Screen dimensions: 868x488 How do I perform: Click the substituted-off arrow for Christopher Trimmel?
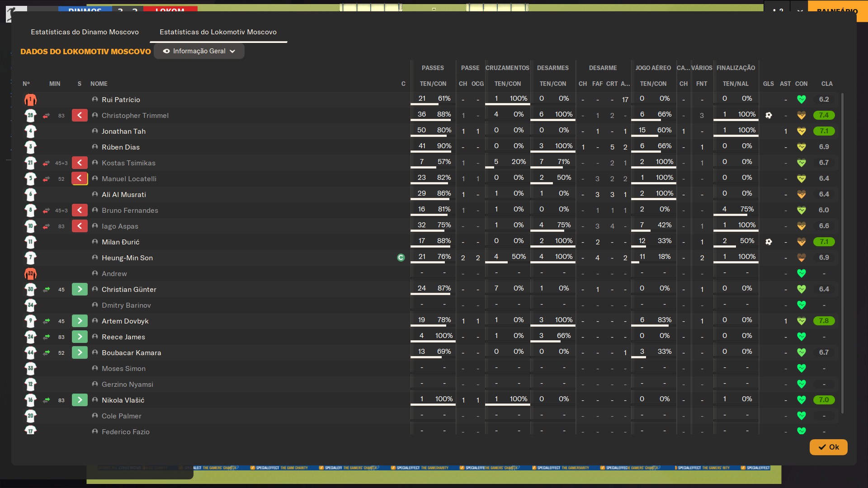pyautogui.click(x=80, y=115)
